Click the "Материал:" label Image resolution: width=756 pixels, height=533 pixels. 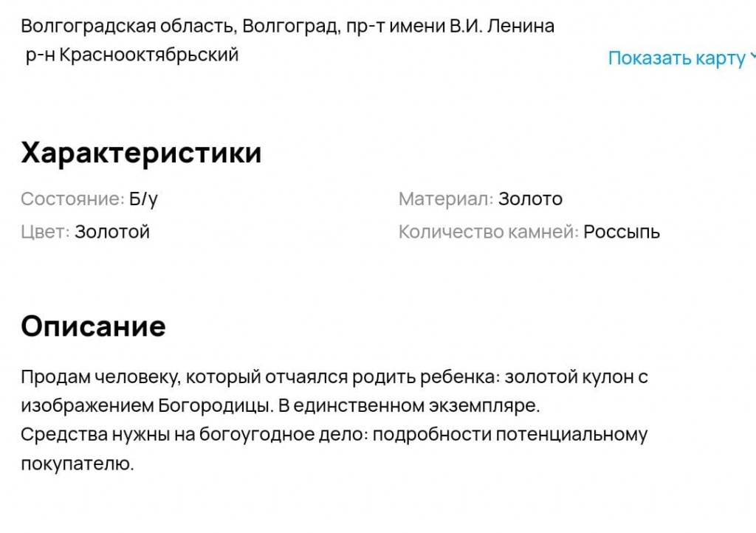(x=445, y=199)
